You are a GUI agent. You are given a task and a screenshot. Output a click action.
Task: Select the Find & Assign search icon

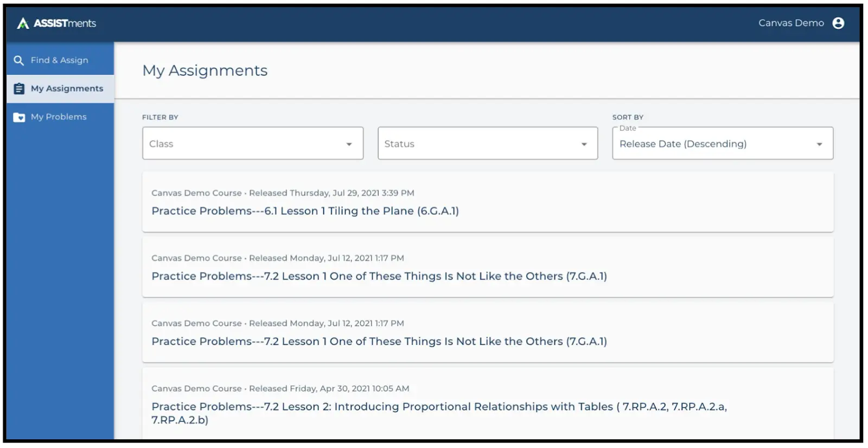coord(18,60)
